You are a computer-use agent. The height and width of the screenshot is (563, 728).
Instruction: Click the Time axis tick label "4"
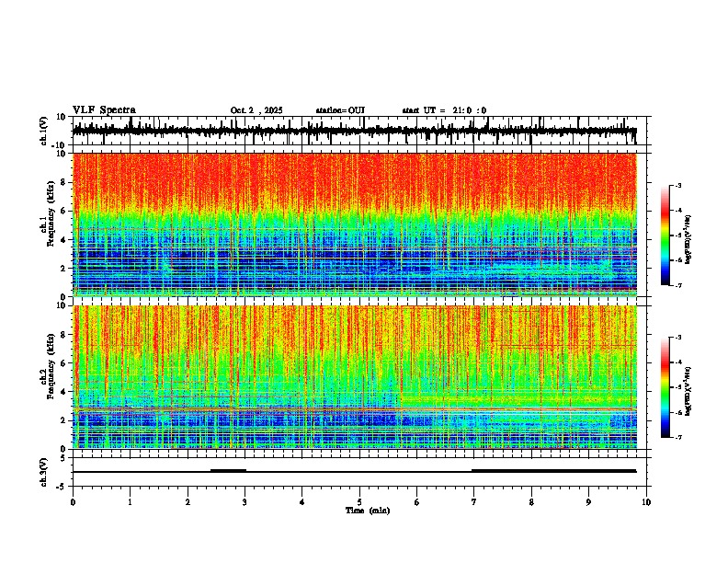click(301, 502)
